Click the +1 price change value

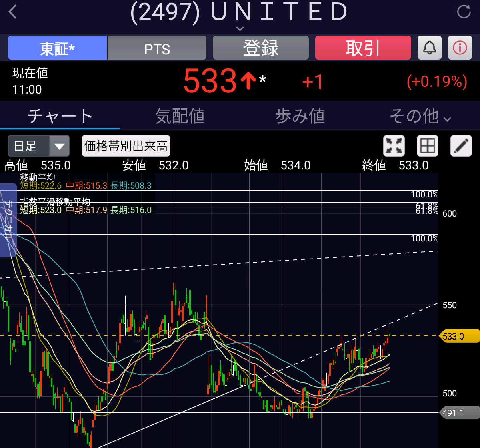click(x=312, y=82)
